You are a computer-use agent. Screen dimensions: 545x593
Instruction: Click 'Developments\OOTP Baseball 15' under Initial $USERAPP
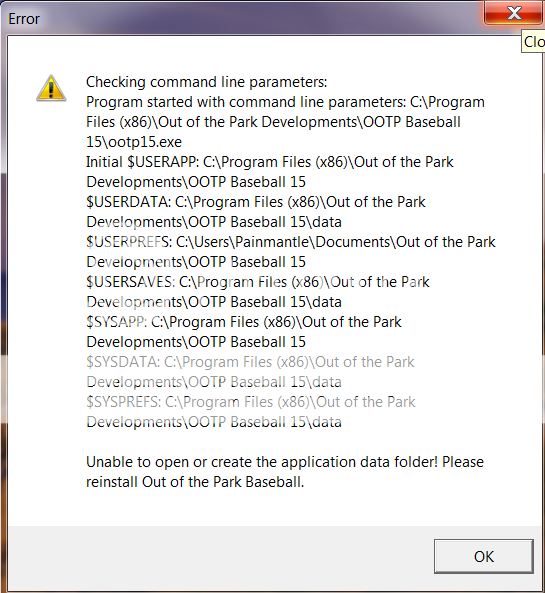pos(196,182)
